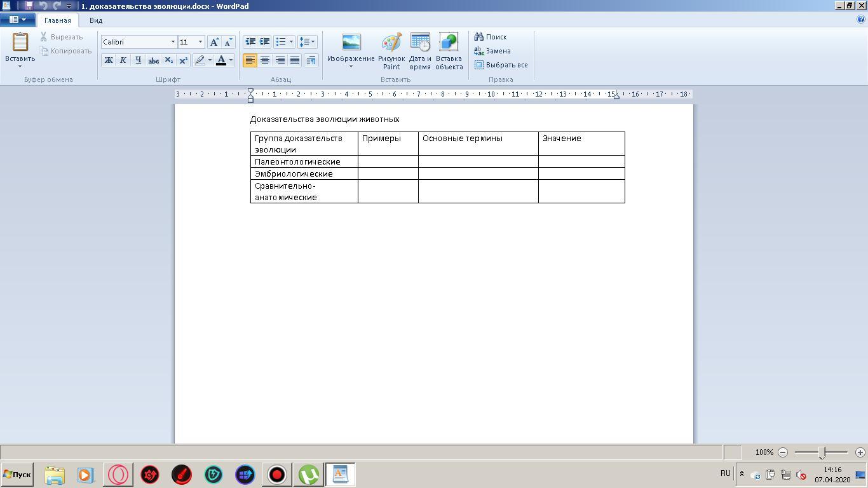Toggle bold (Ж) formatting
This screenshot has height=488, width=868.
click(x=109, y=60)
